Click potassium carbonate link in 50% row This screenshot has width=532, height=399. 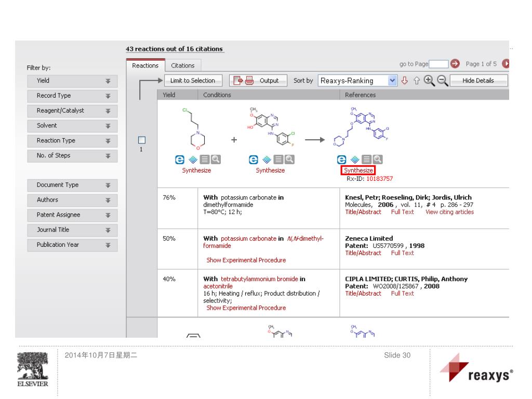pos(248,238)
